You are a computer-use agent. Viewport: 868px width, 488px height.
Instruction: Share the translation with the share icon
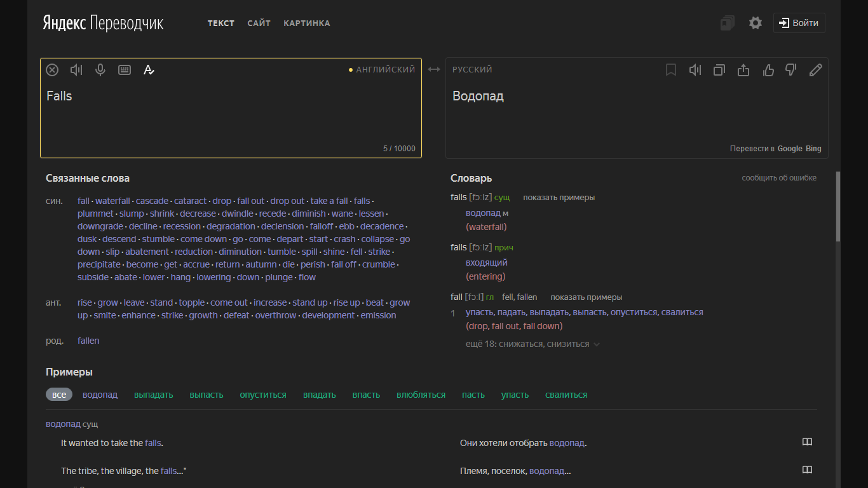tap(743, 70)
